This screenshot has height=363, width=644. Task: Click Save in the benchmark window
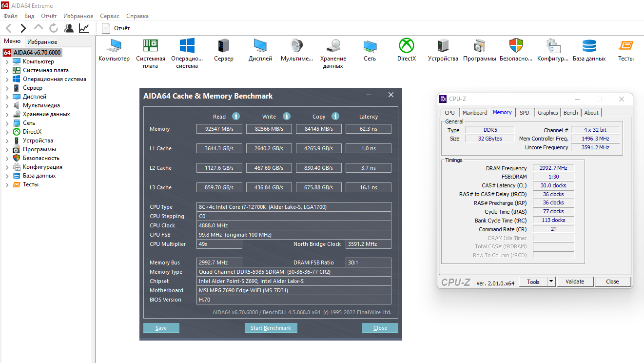click(161, 328)
